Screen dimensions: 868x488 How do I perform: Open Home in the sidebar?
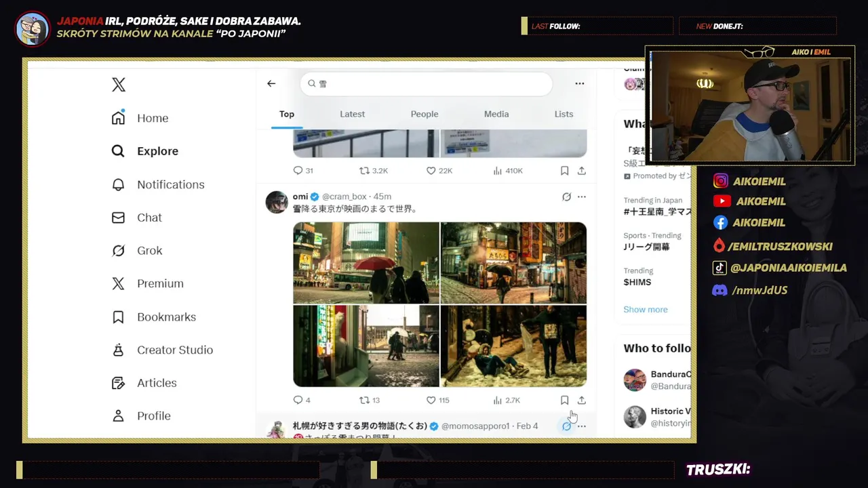(140, 118)
